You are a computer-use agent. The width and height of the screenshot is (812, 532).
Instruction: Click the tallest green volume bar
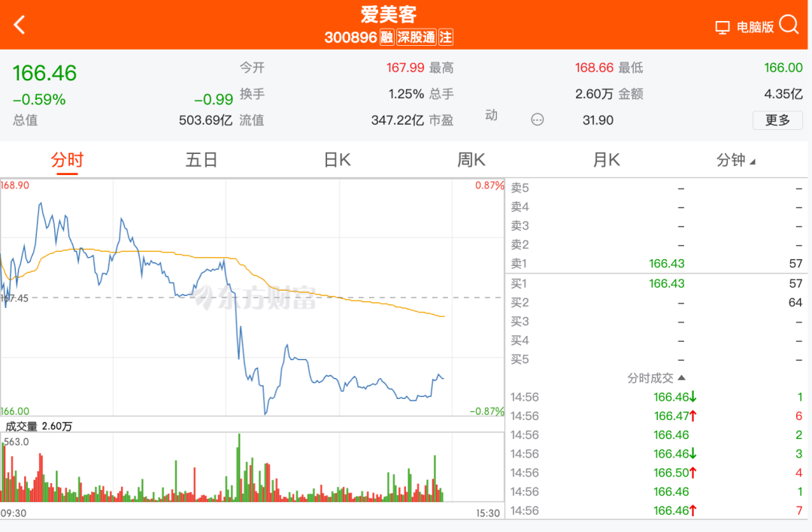(x=239, y=467)
